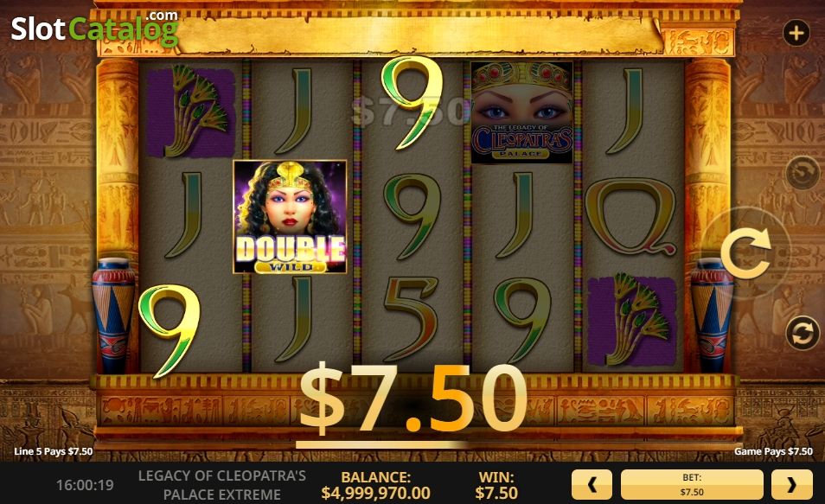Decrease bet with left arrow

click(x=592, y=484)
